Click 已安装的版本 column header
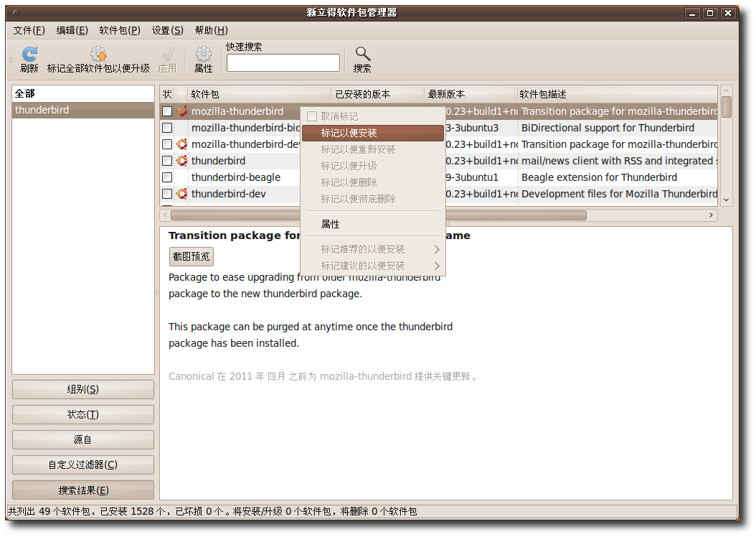756x537 pixels. tap(377, 94)
